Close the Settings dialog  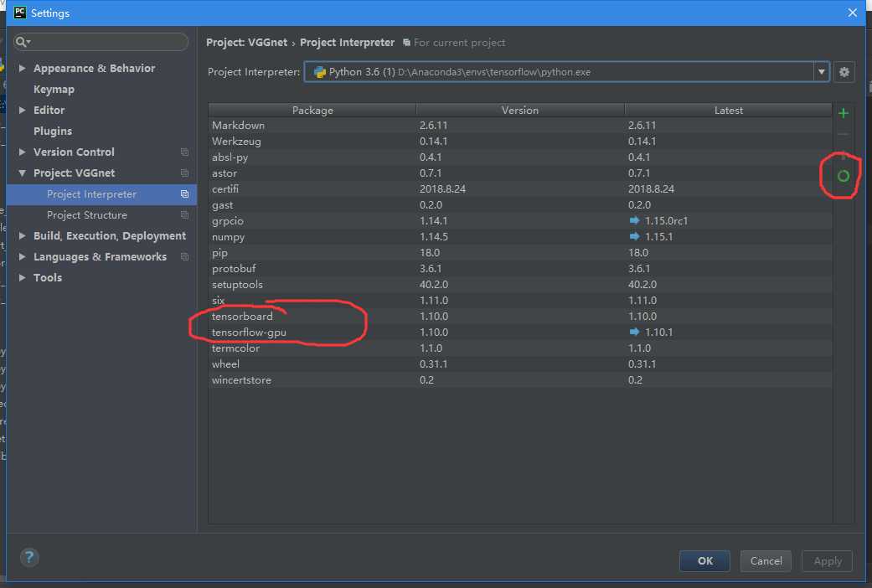tap(852, 13)
